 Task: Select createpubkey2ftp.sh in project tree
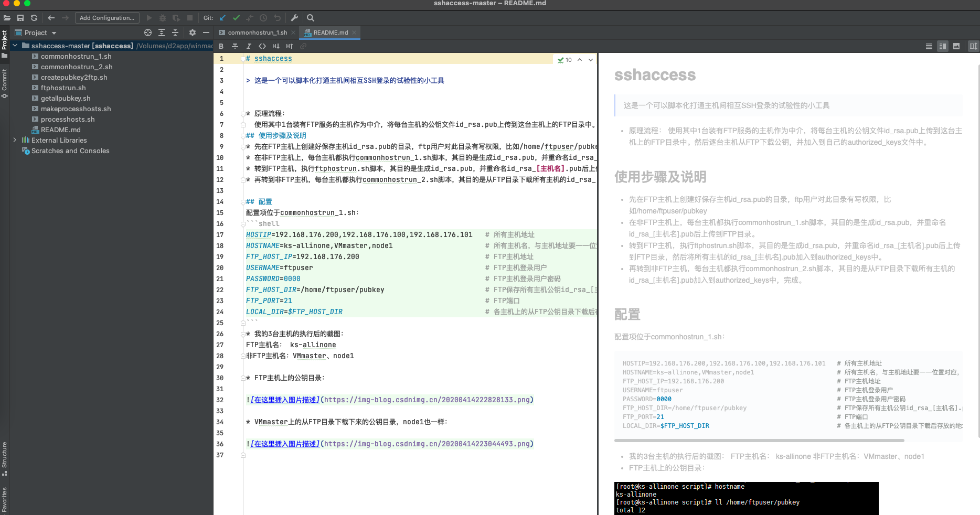pyautogui.click(x=74, y=77)
